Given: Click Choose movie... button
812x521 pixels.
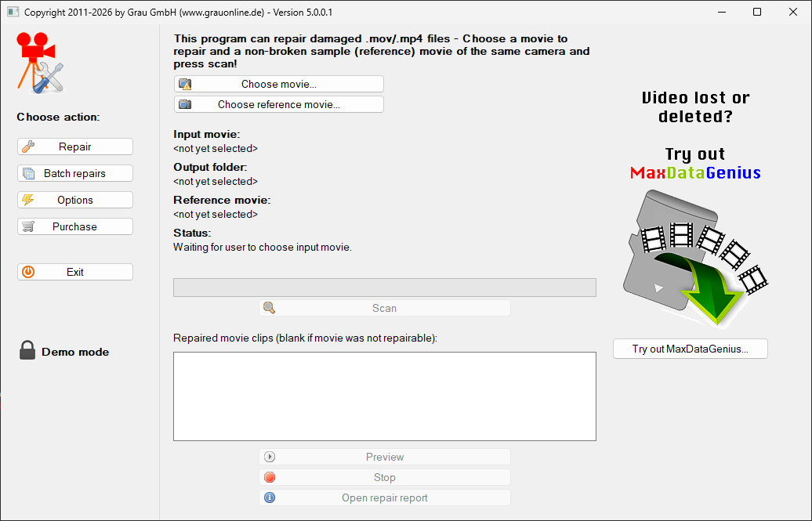Looking at the screenshot, I should point(278,84).
